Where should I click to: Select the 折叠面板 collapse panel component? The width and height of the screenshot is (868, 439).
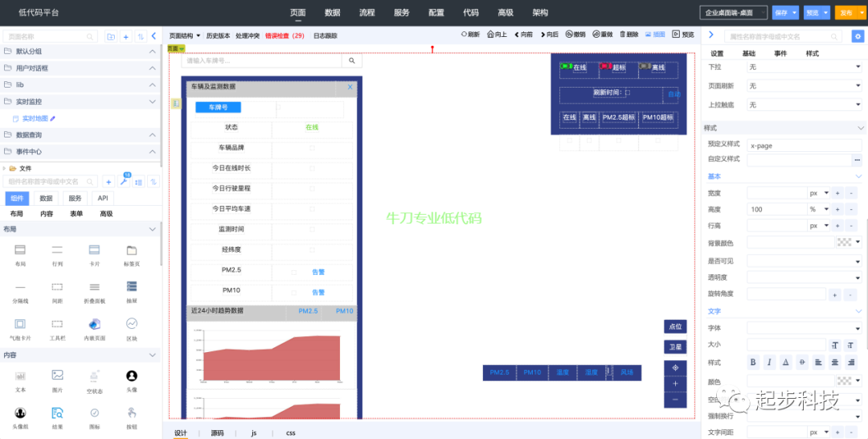95,287
